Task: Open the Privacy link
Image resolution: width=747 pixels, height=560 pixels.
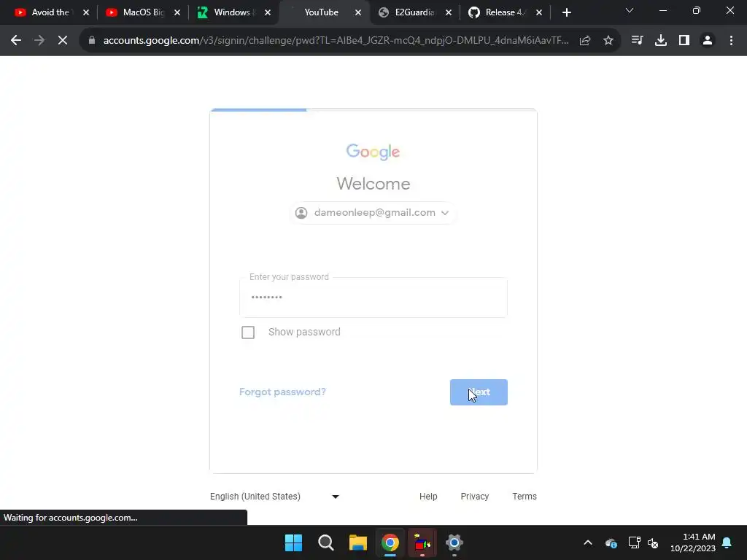Action: [x=474, y=496]
